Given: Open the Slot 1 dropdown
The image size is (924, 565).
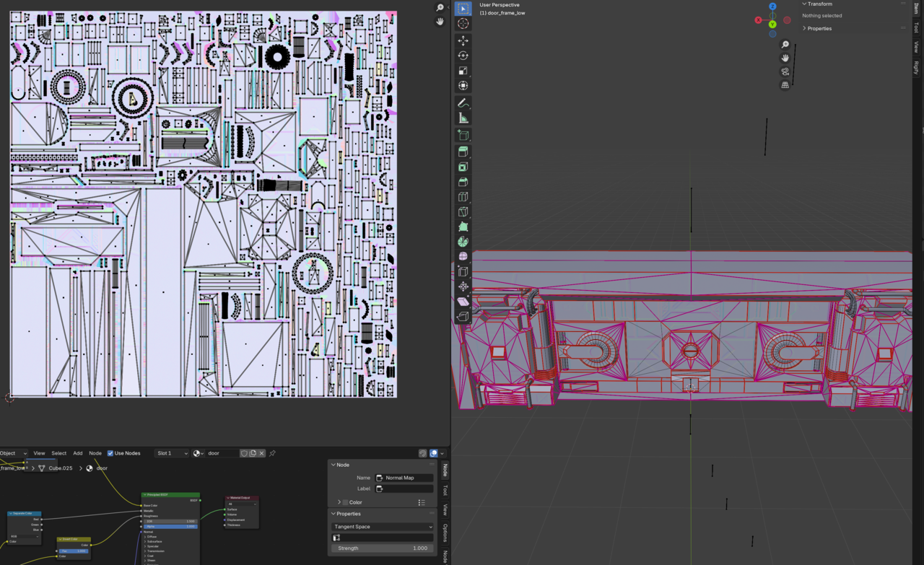Looking at the screenshot, I should coord(171,453).
